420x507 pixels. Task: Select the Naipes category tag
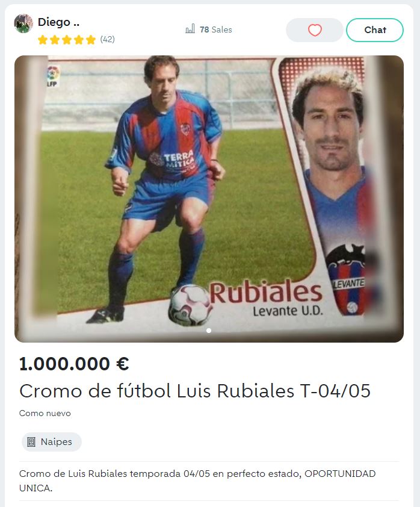52,442
